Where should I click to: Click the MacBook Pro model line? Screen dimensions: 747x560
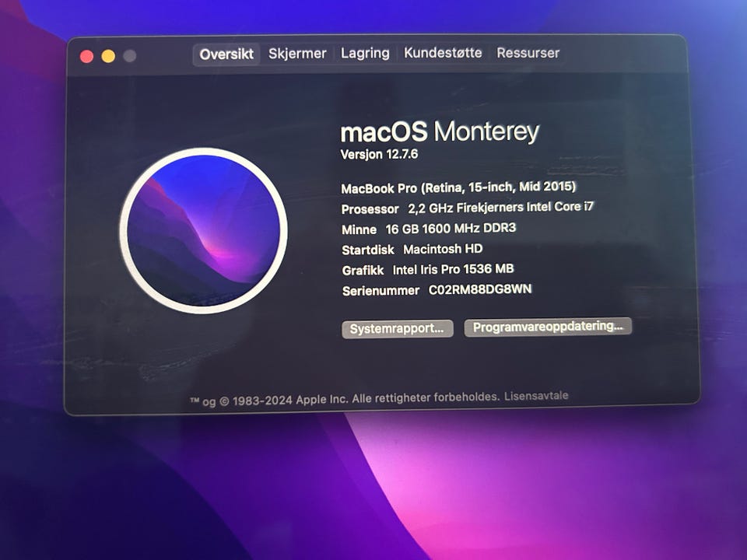[x=458, y=187]
